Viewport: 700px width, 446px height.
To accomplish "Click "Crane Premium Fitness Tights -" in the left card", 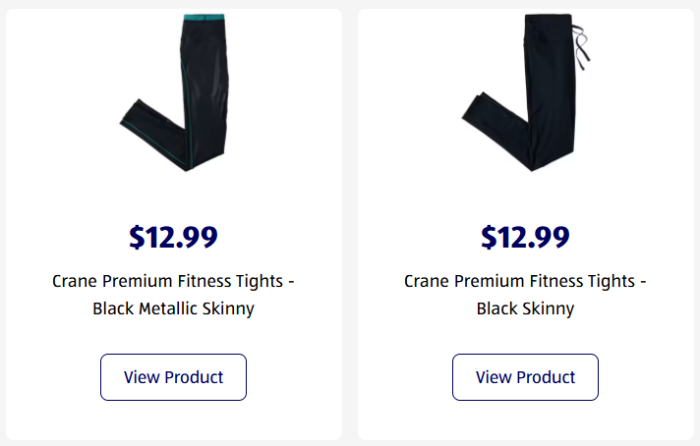I will [x=173, y=281].
